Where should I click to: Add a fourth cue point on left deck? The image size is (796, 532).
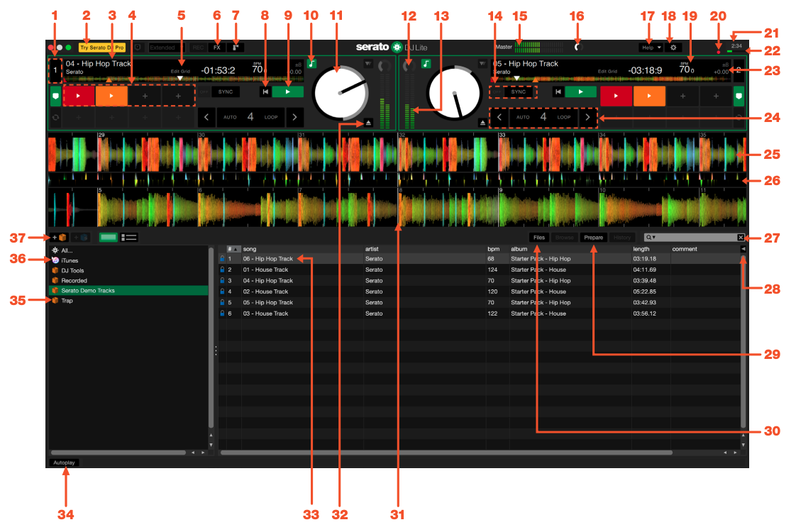tap(178, 96)
